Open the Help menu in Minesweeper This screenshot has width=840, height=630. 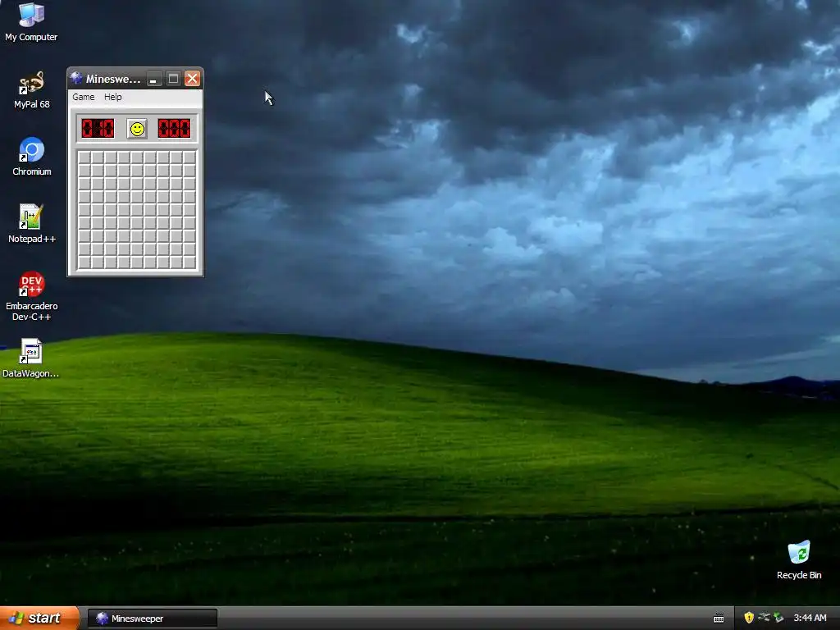pos(112,97)
